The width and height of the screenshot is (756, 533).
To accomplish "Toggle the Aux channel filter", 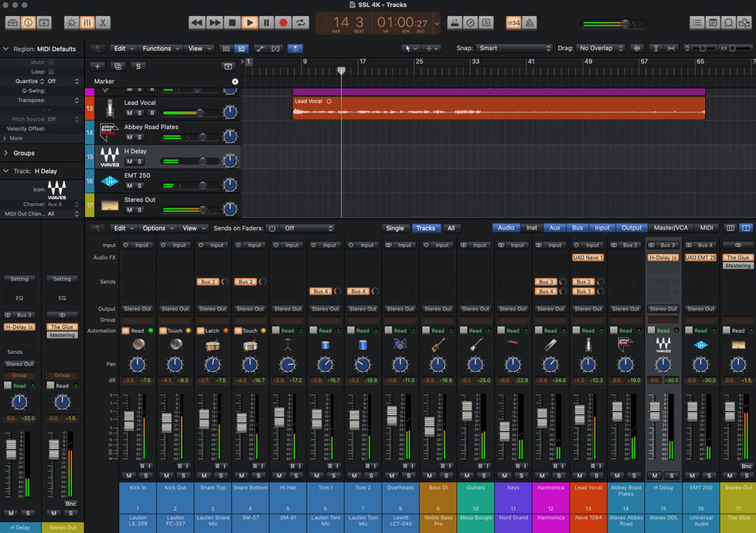I will click(x=554, y=228).
